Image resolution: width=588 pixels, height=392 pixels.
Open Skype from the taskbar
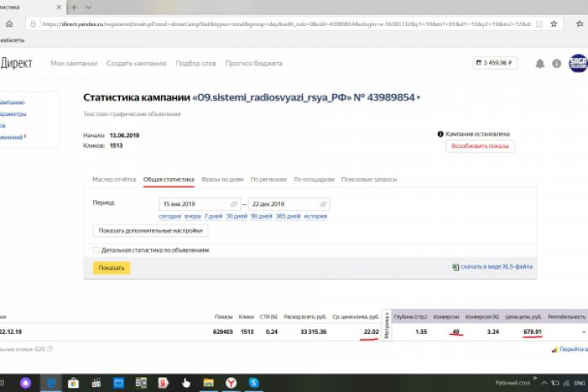(x=254, y=383)
